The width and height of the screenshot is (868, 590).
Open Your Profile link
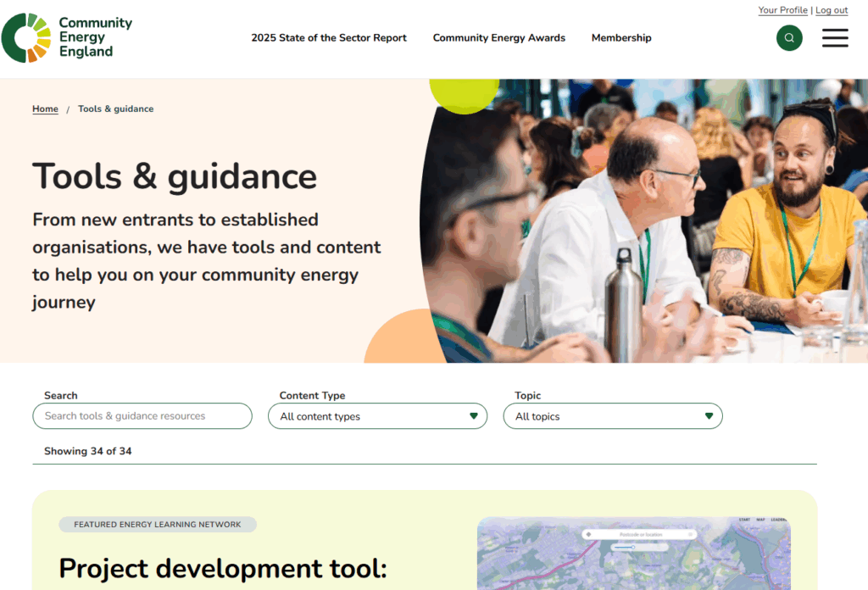(x=782, y=10)
